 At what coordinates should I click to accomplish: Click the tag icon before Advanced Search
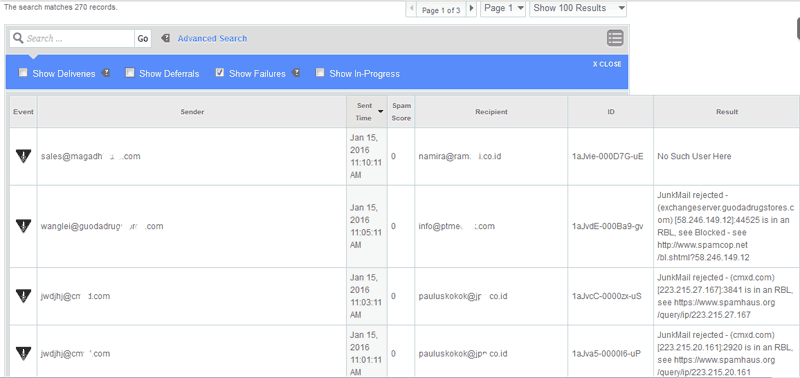(x=165, y=38)
